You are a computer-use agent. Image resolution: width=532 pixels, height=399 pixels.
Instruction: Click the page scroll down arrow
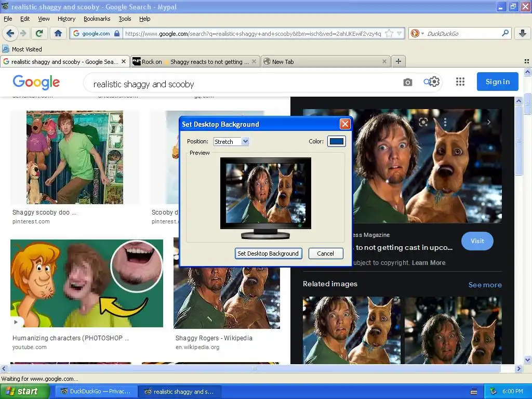click(528, 360)
